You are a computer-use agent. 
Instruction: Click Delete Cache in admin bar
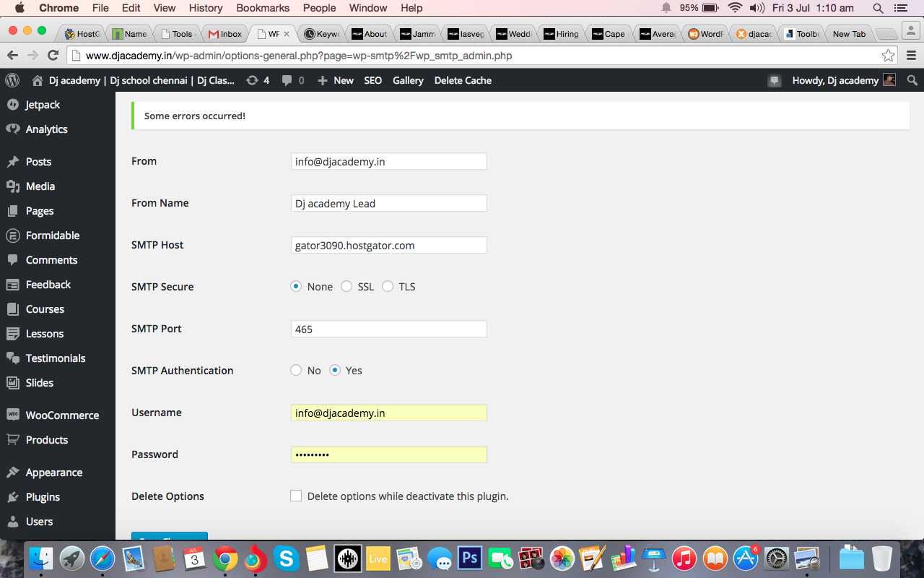(x=463, y=80)
